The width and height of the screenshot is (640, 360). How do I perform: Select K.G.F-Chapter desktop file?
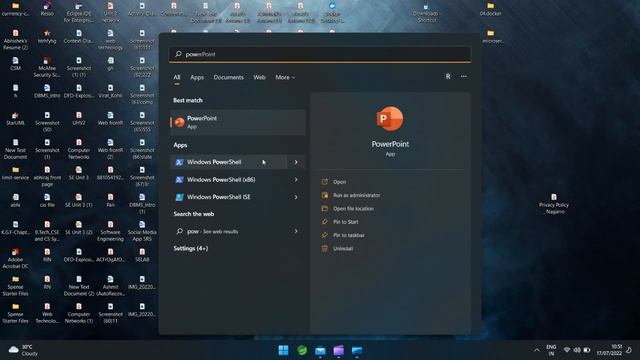[16, 228]
